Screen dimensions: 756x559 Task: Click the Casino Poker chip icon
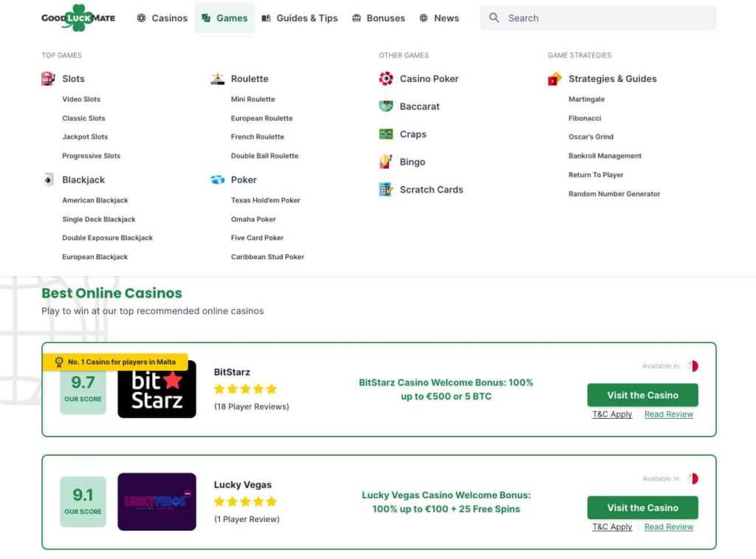click(x=385, y=78)
